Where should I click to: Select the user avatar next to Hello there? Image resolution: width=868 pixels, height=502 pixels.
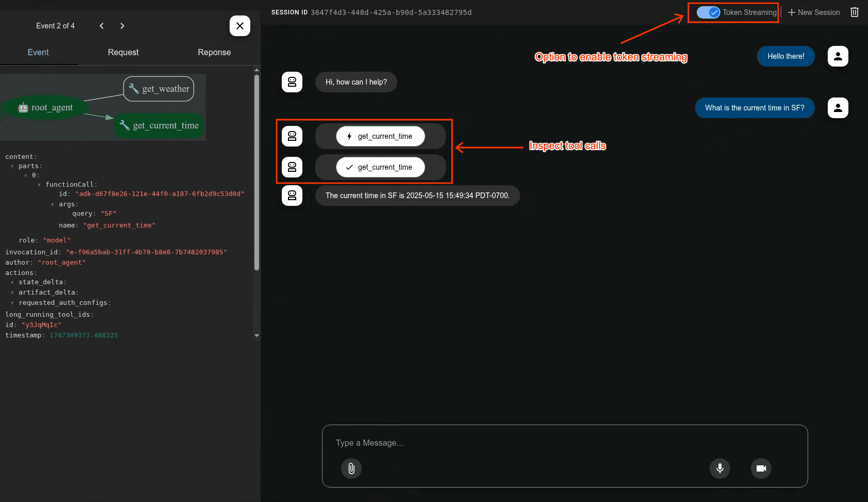838,56
